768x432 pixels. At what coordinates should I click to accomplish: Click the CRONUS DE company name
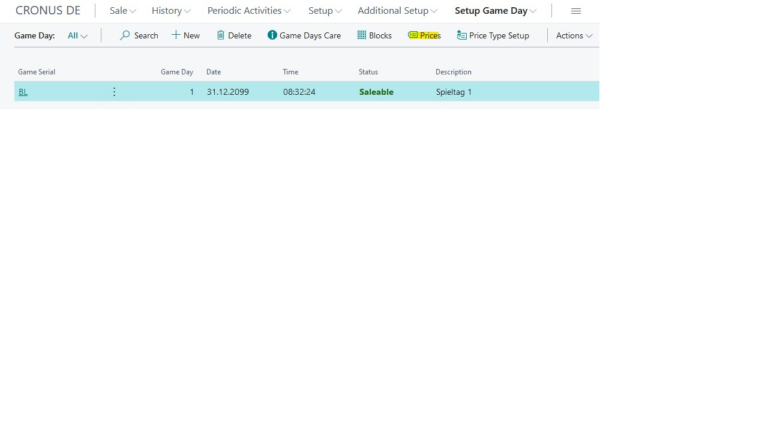click(x=48, y=11)
